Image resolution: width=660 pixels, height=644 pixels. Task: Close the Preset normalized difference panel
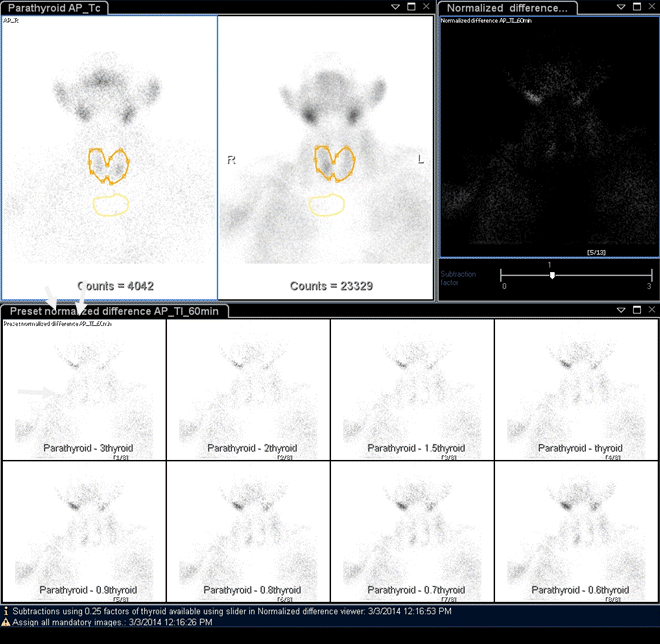coord(650,311)
